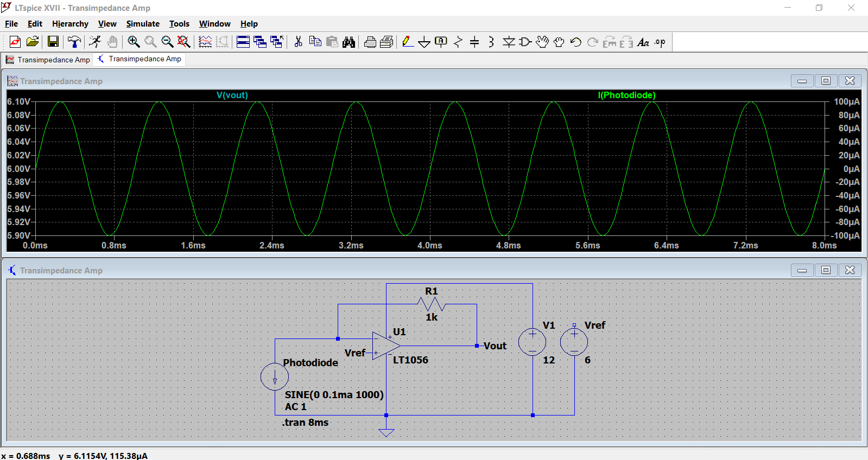This screenshot has width=868, height=460.
Task: Click the New Schematic toolbar icon
Action: pyautogui.click(x=15, y=42)
